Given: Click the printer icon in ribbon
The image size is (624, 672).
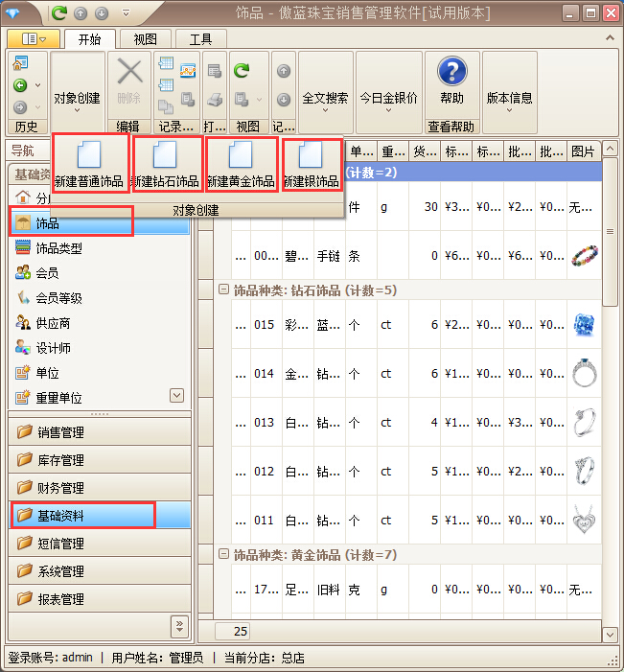Looking at the screenshot, I should [215, 100].
